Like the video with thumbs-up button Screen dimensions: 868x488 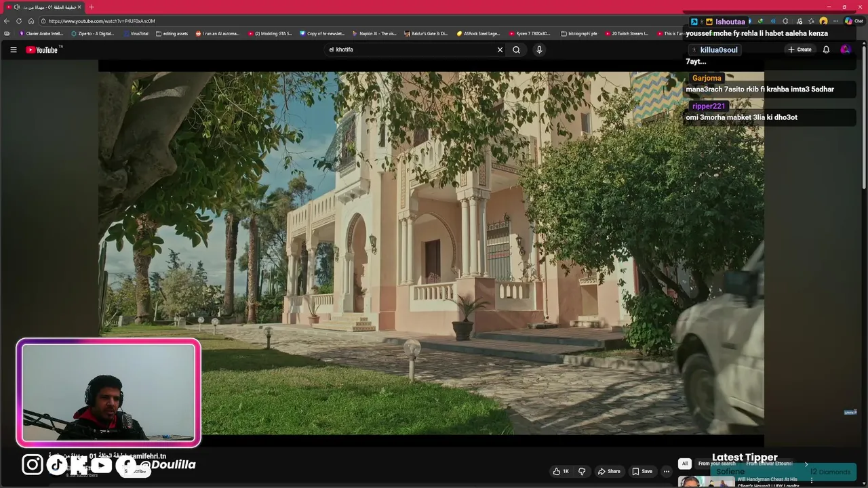(x=561, y=471)
